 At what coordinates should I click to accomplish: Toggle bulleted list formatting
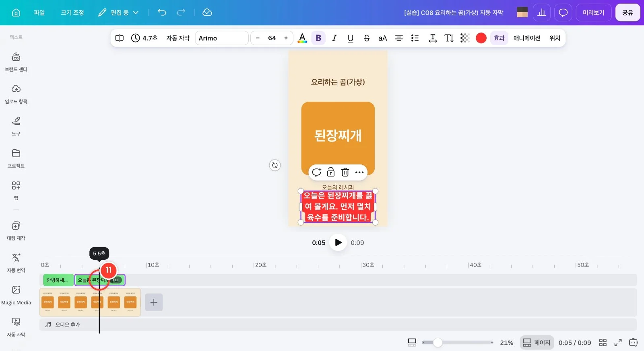tap(415, 38)
